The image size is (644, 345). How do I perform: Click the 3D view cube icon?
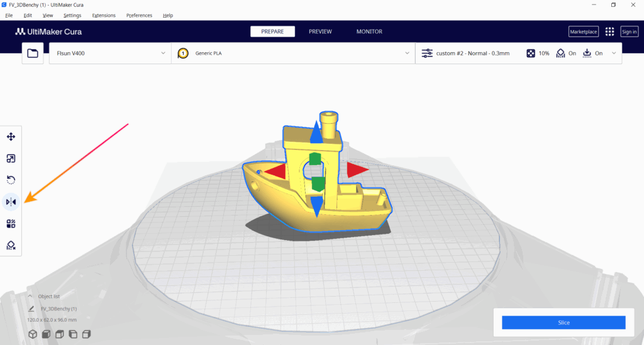[x=33, y=334]
